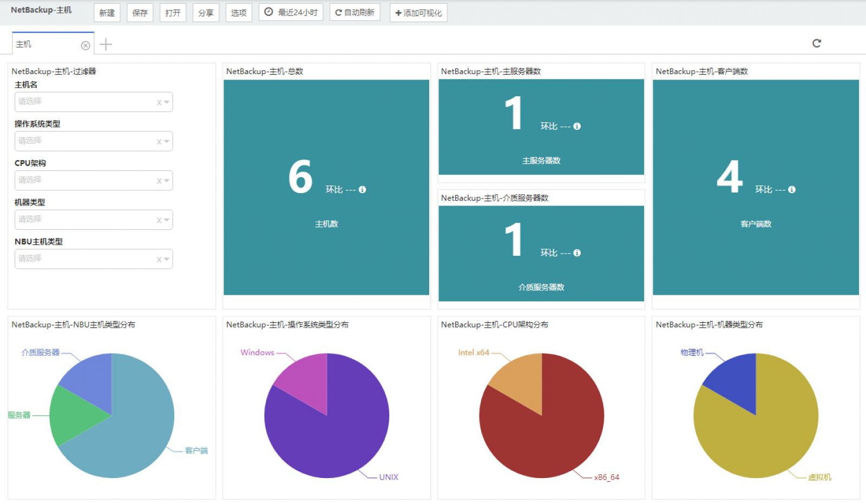Close the 主机 tab with its X icon
Viewport: 866px width, 504px height.
tap(86, 45)
